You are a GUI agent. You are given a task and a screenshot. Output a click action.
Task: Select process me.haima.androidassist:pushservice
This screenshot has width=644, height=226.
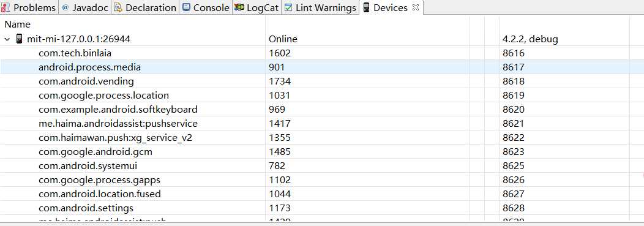click(118, 124)
